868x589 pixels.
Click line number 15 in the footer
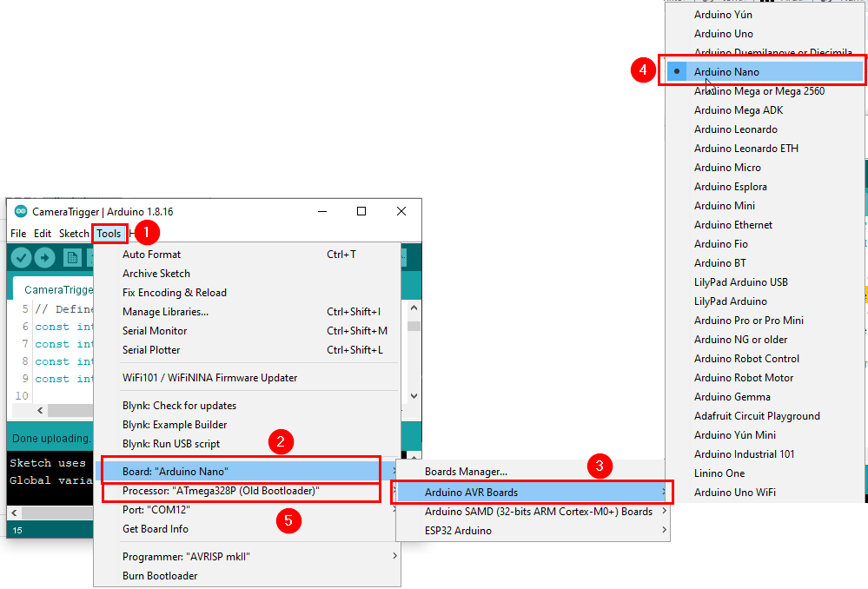(x=17, y=530)
